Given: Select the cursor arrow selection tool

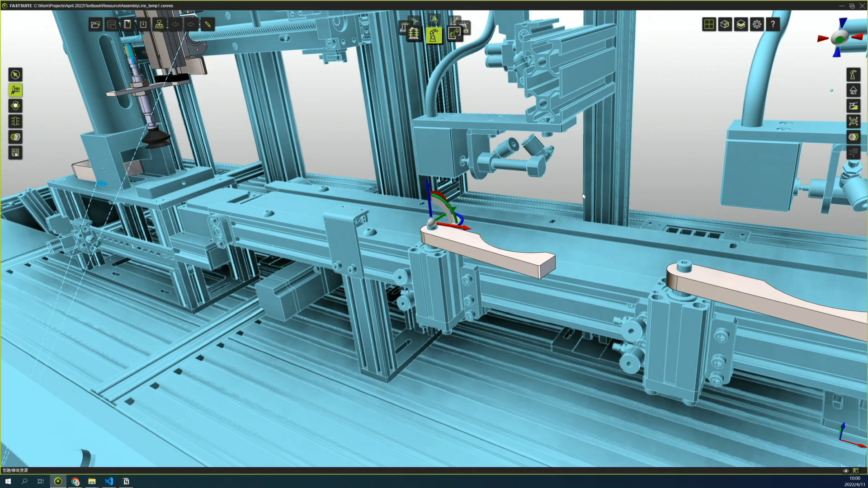Looking at the screenshot, I should point(15,75).
